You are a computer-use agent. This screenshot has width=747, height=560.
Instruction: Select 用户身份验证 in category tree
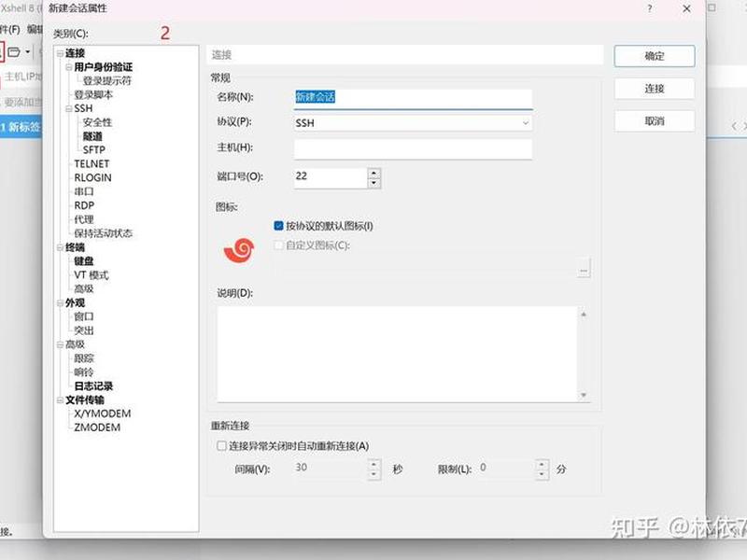104,67
